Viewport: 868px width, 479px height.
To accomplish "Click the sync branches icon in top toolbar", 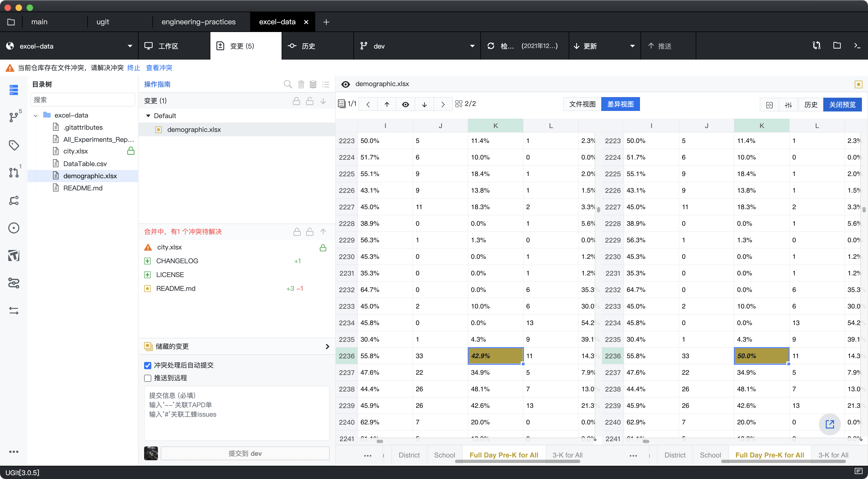I will 816,46.
